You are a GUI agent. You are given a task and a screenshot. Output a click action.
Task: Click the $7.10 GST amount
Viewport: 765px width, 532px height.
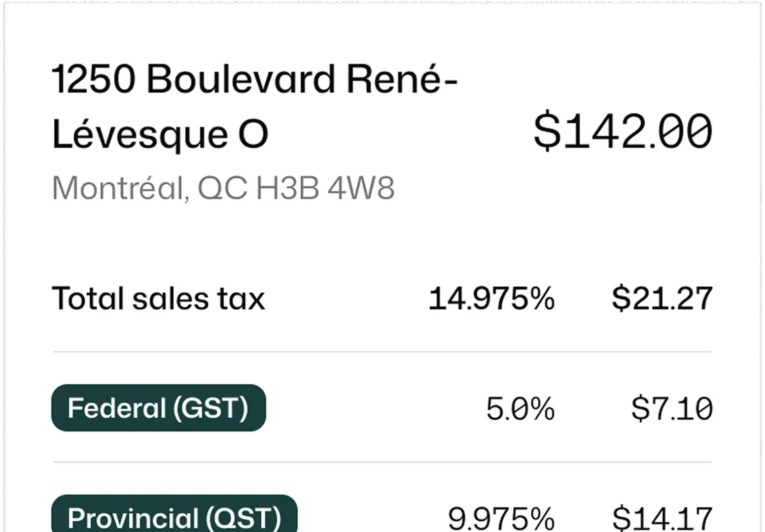tap(672, 408)
